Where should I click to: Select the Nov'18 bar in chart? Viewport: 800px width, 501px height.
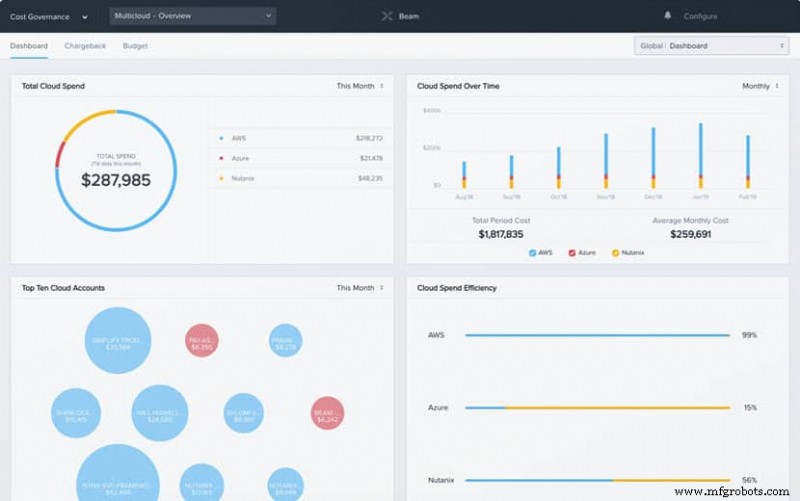[606, 161]
